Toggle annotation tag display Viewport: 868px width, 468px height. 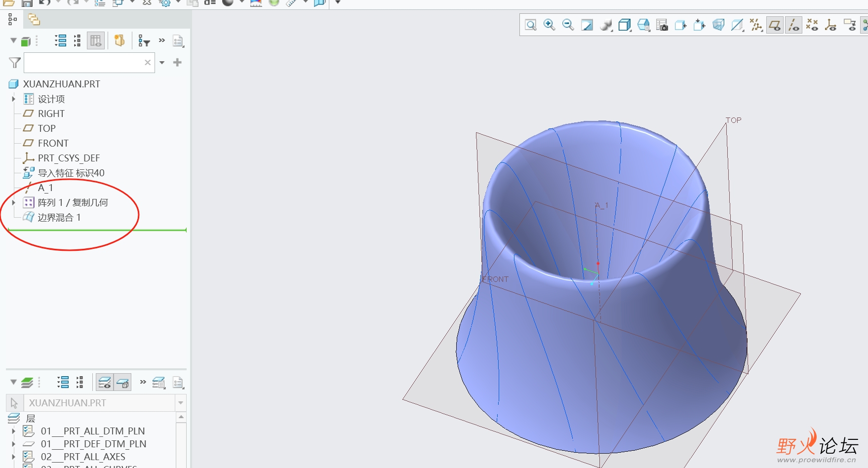coord(850,25)
